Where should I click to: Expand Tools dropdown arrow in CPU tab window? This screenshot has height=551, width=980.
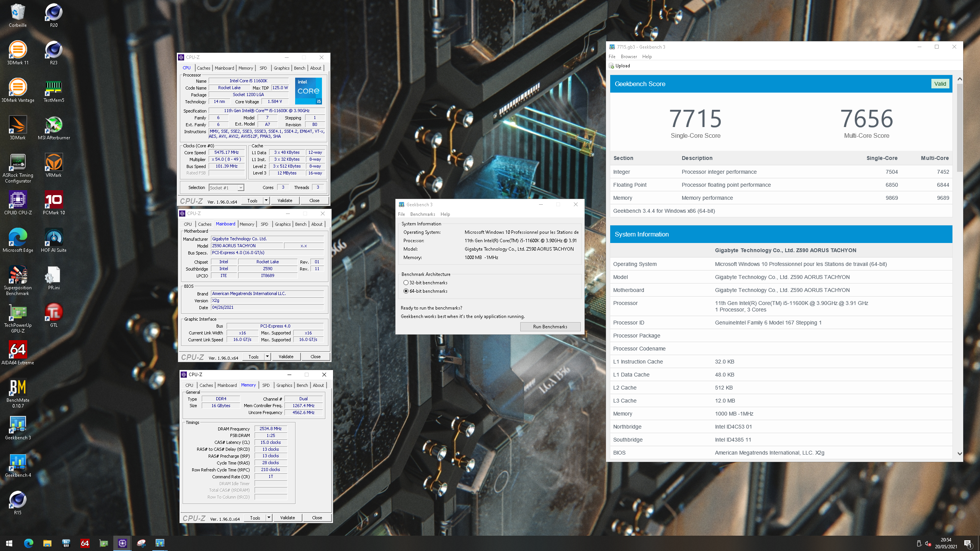pyautogui.click(x=266, y=201)
